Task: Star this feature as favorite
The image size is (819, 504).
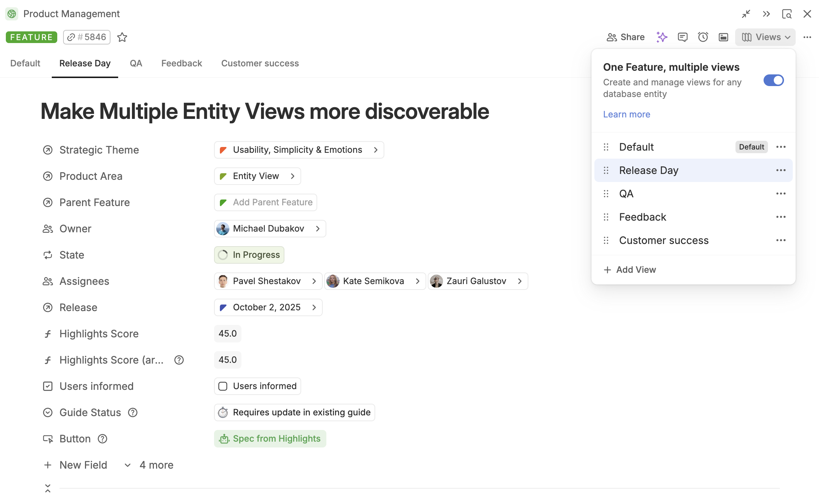Action: [x=122, y=37]
